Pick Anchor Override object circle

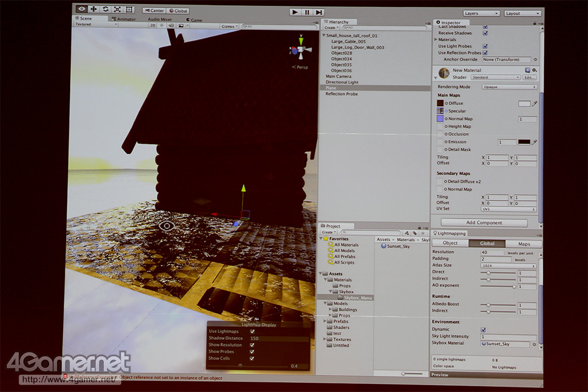click(535, 60)
